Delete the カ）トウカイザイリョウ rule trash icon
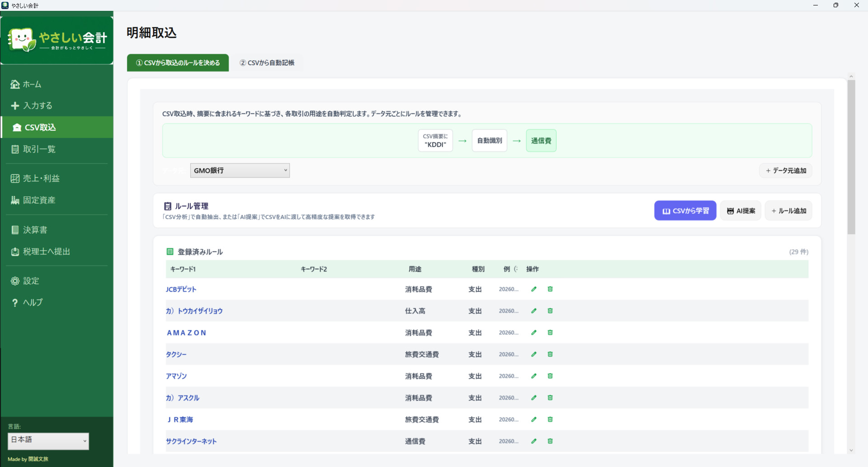The height and width of the screenshot is (467, 868). (x=550, y=311)
